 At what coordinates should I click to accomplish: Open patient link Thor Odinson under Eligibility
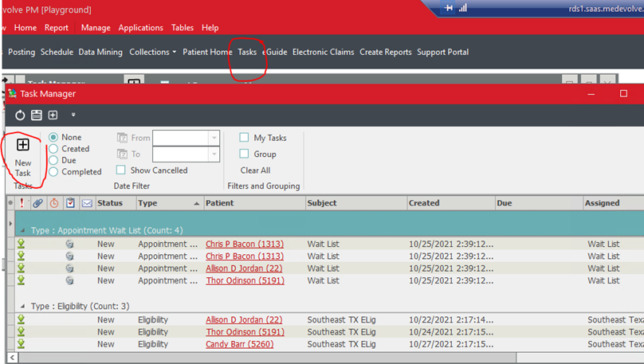(243, 332)
